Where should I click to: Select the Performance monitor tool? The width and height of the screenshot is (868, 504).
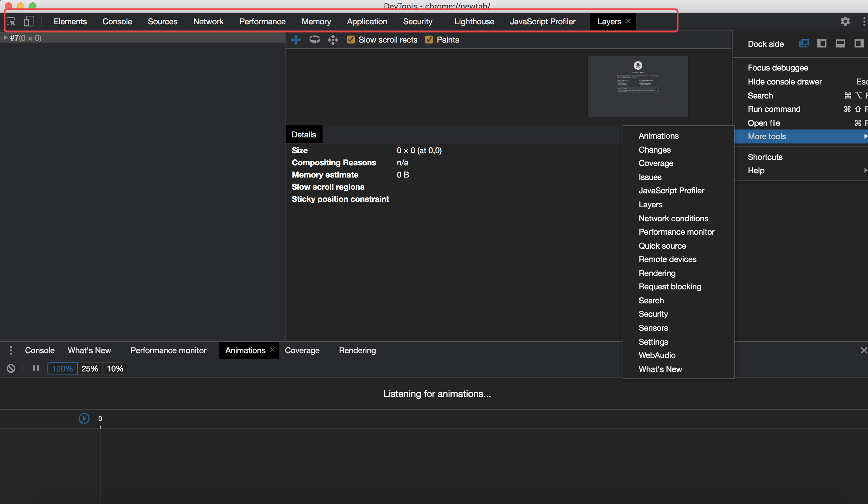coord(676,232)
